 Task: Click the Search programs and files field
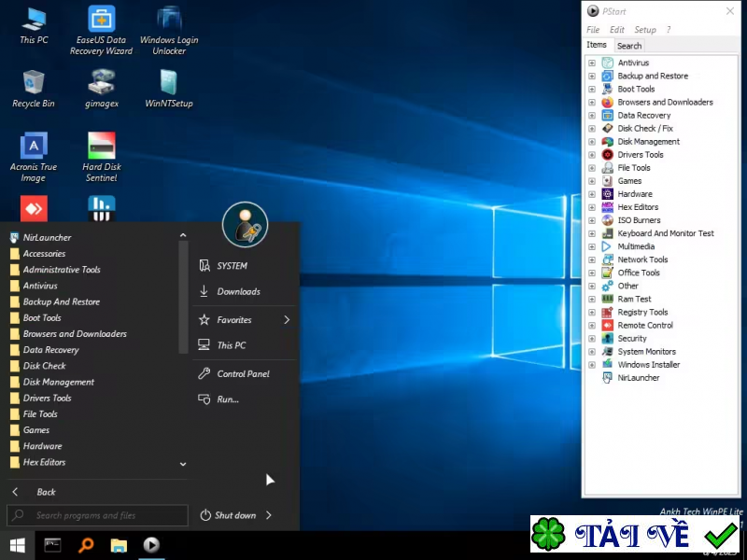point(98,515)
